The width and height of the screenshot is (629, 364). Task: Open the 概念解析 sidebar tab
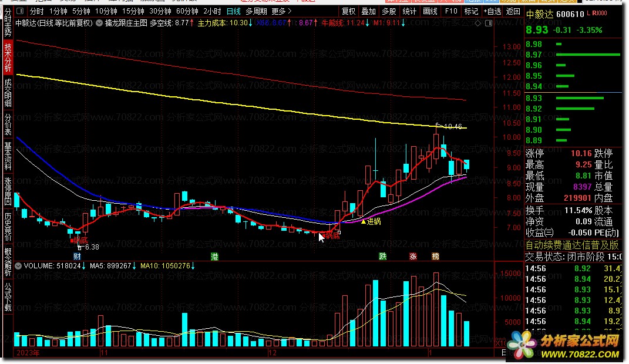8,262
